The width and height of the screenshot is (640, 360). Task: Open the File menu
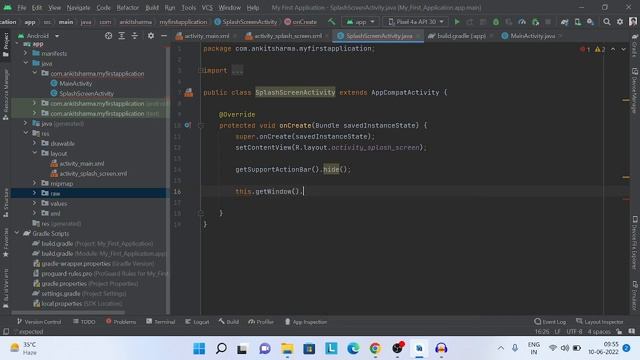pos(22,8)
